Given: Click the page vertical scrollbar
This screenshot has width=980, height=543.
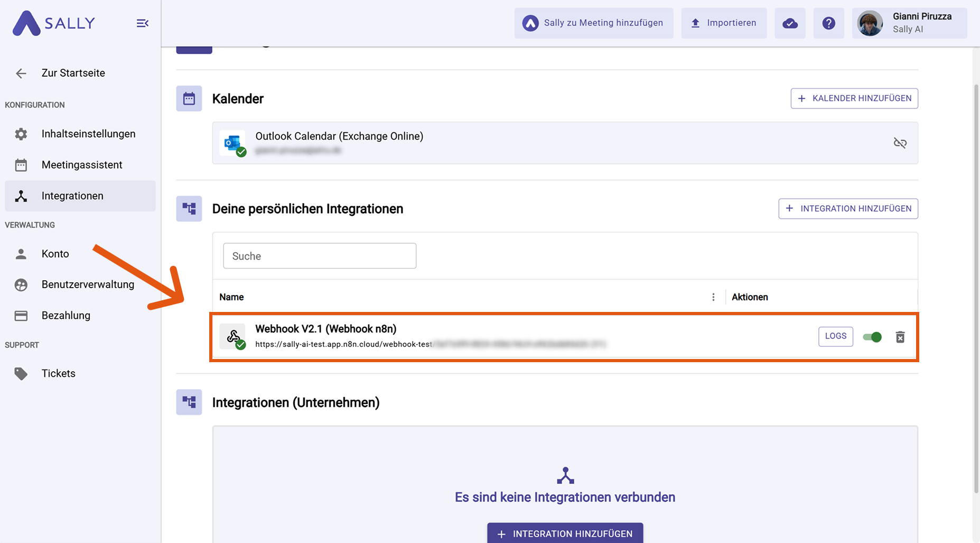Looking at the screenshot, I should tap(976, 286).
